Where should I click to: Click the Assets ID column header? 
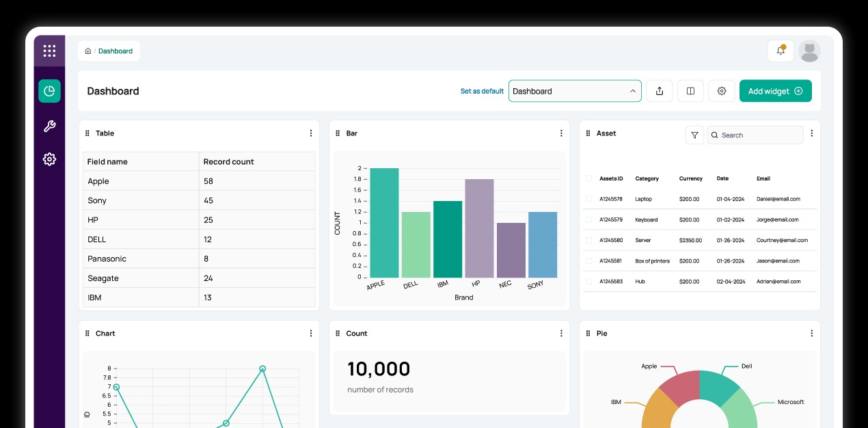(611, 178)
